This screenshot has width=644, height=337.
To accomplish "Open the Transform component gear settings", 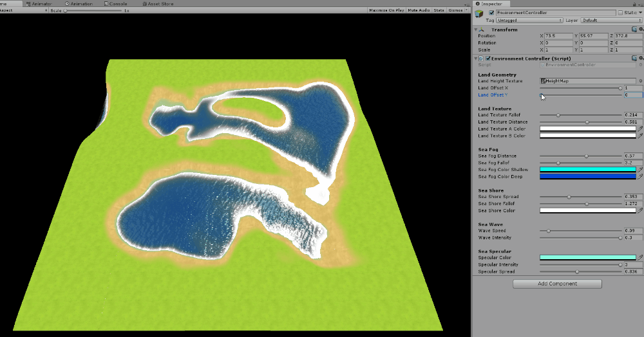I will (x=641, y=30).
